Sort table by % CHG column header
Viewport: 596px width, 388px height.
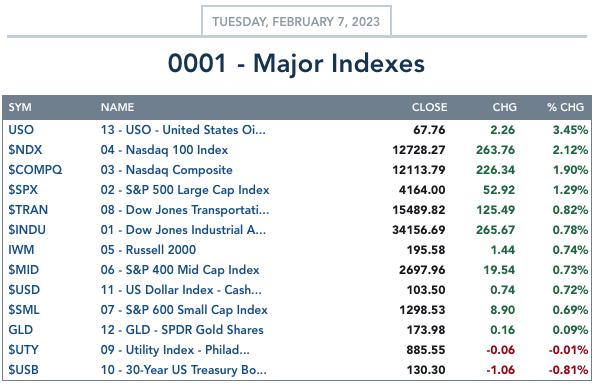pyautogui.click(x=566, y=107)
